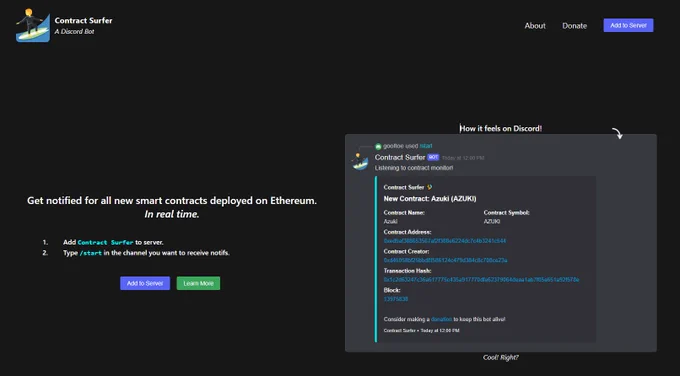
Task: Click the 'A Discord Bot' subtitle
Action: (74, 32)
